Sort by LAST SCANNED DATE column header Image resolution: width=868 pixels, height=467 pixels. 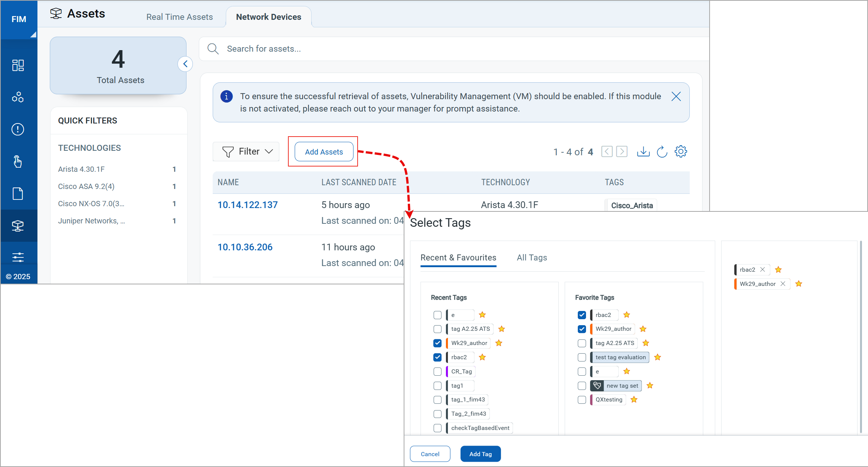click(359, 182)
